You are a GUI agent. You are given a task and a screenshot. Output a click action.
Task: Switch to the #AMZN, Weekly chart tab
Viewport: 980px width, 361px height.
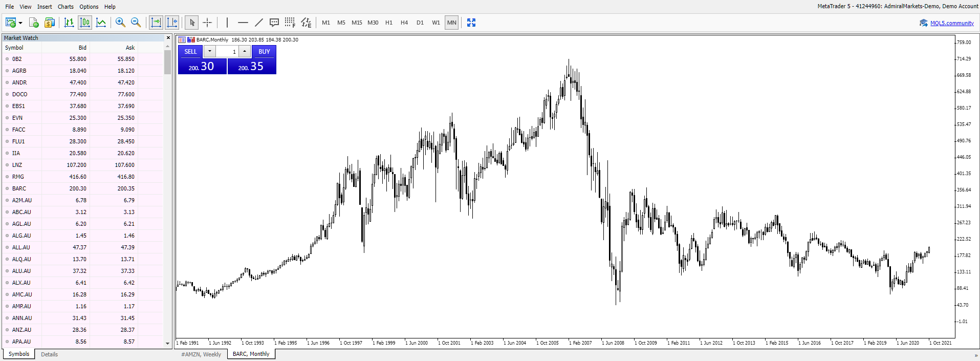tap(201, 354)
